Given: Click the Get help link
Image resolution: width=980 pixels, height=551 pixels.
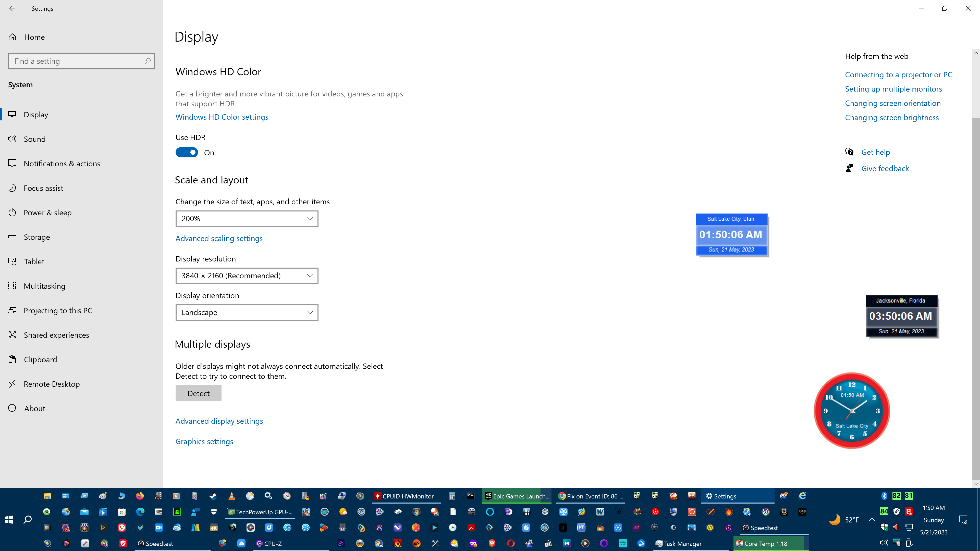Looking at the screenshot, I should coord(875,152).
